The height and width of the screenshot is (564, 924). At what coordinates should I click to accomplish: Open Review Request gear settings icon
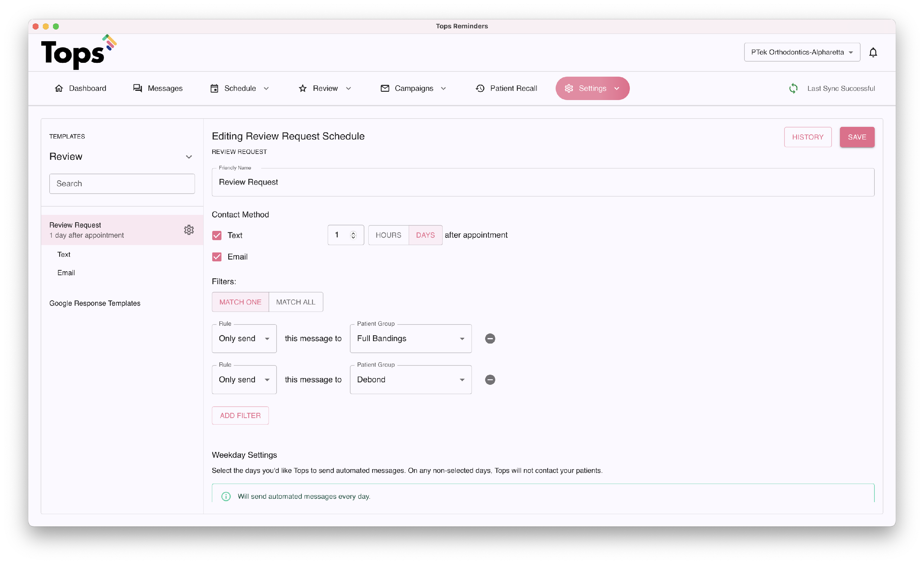click(188, 230)
